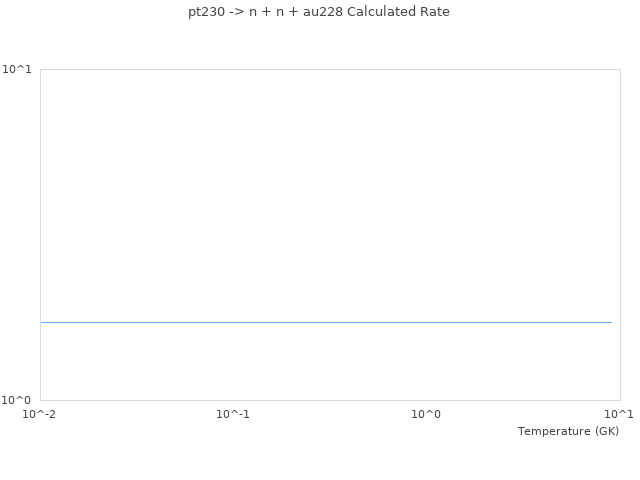Select the word pt230 in the title

pos(207,12)
